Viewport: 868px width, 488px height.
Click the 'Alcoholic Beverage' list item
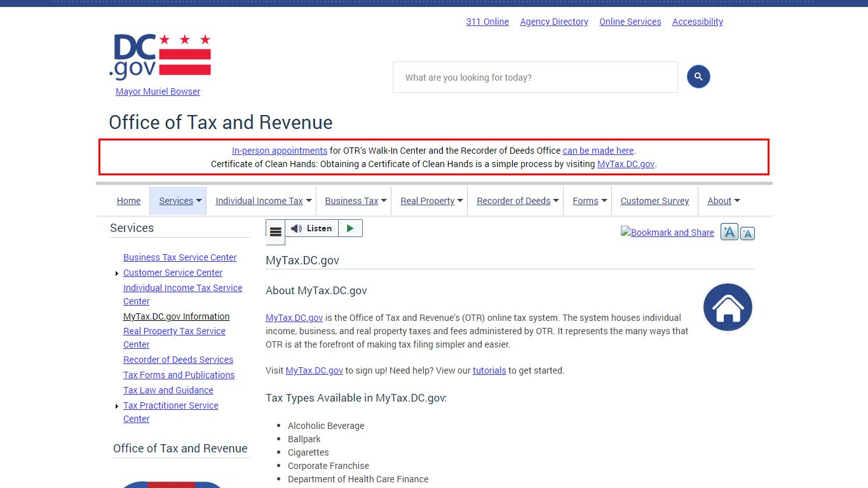(326, 426)
